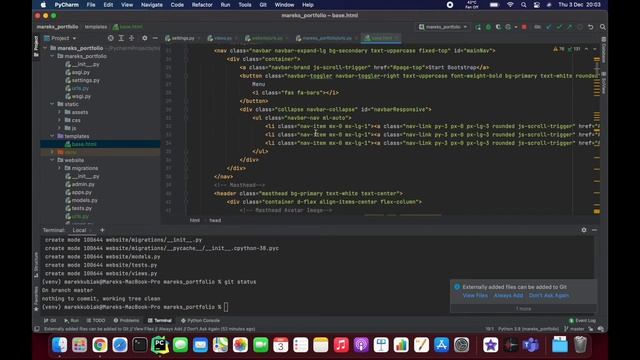Image resolution: width=640 pixels, height=360 pixels.
Task: Click the terminal command prompt input
Action: click(x=226, y=307)
